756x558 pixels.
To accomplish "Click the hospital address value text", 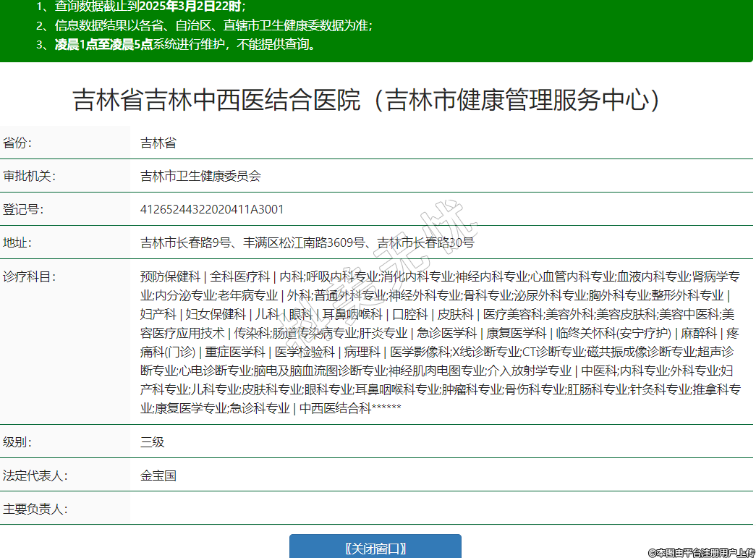I will coord(307,242).
